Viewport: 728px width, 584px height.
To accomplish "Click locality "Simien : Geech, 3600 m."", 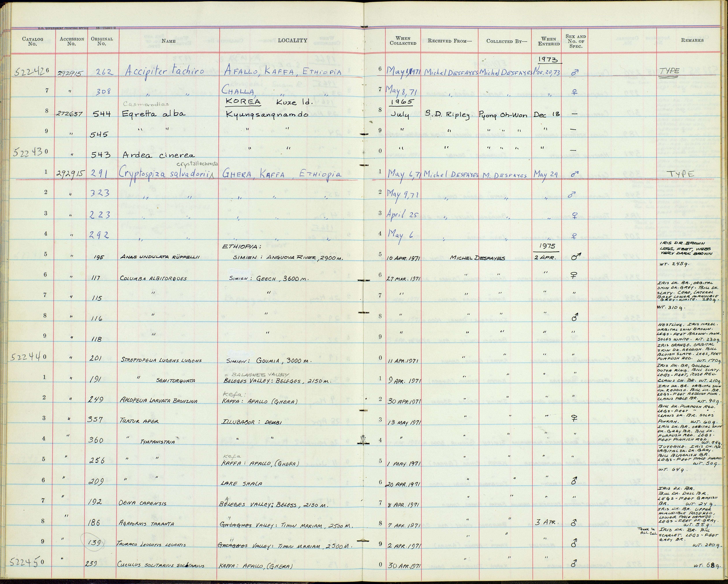I will click(x=269, y=279).
